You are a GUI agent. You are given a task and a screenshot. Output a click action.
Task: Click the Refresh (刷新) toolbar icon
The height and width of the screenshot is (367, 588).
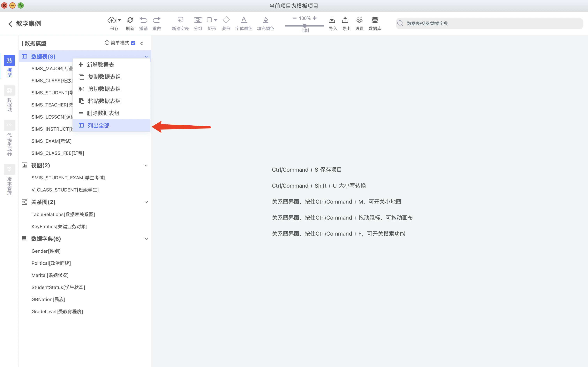(x=130, y=20)
